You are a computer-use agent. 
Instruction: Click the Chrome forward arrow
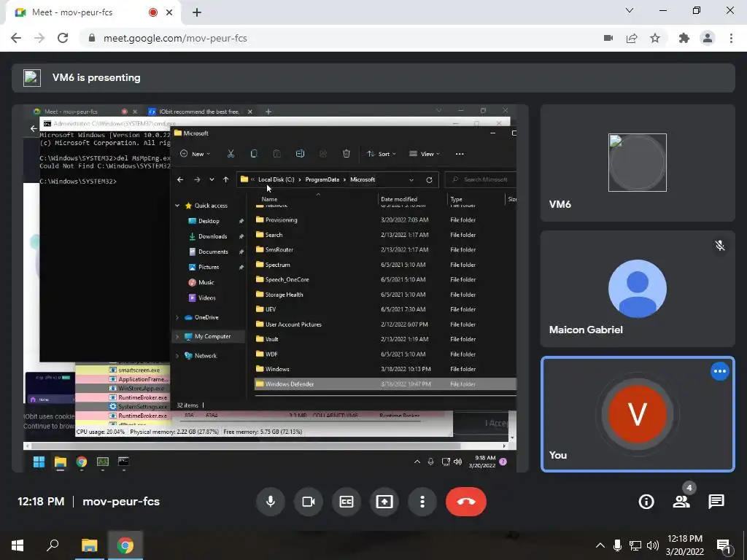[x=39, y=38]
